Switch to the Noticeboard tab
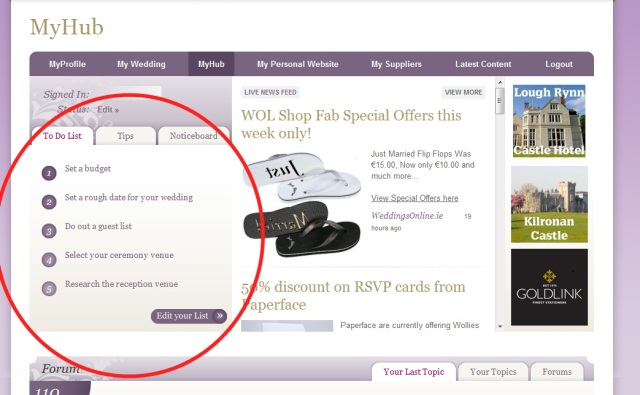Viewport: 640px width, 395px height. click(x=193, y=136)
